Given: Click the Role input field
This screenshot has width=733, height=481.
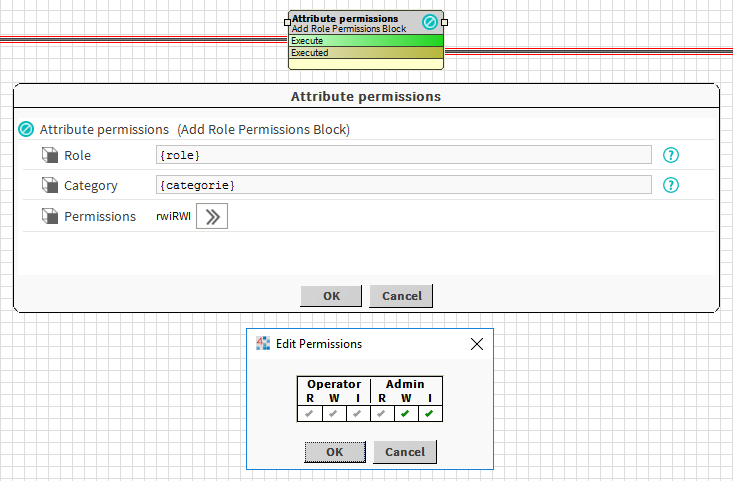Looking at the screenshot, I should pos(403,155).
